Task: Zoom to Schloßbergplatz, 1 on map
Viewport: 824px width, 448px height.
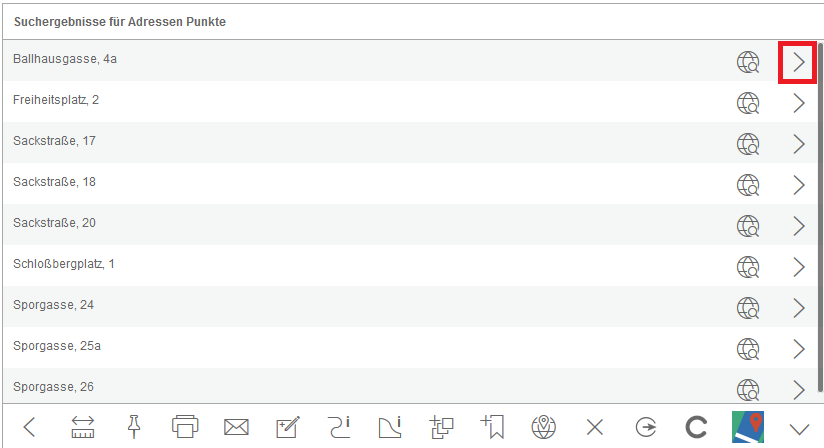Action: click(748, 267)
